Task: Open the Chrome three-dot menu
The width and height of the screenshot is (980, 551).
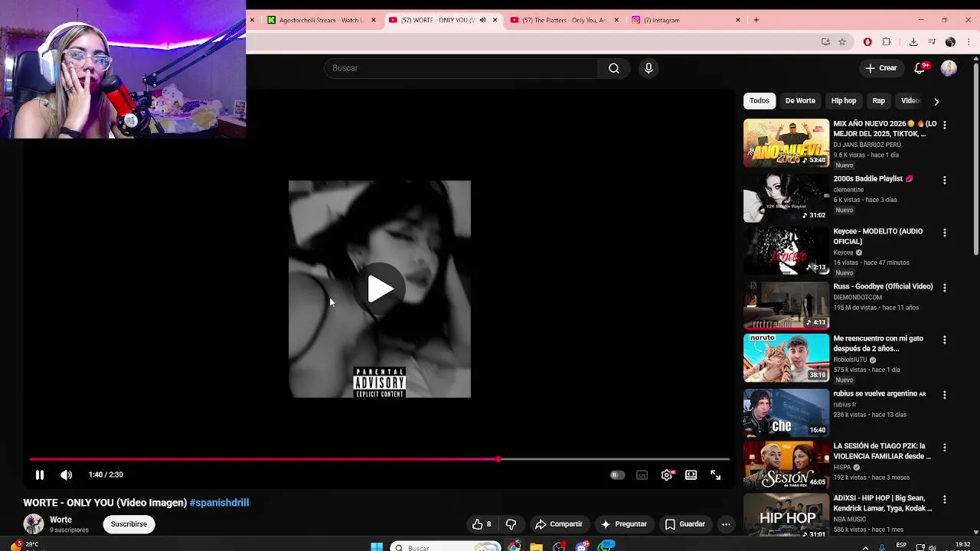Action: tap(969, 42)
